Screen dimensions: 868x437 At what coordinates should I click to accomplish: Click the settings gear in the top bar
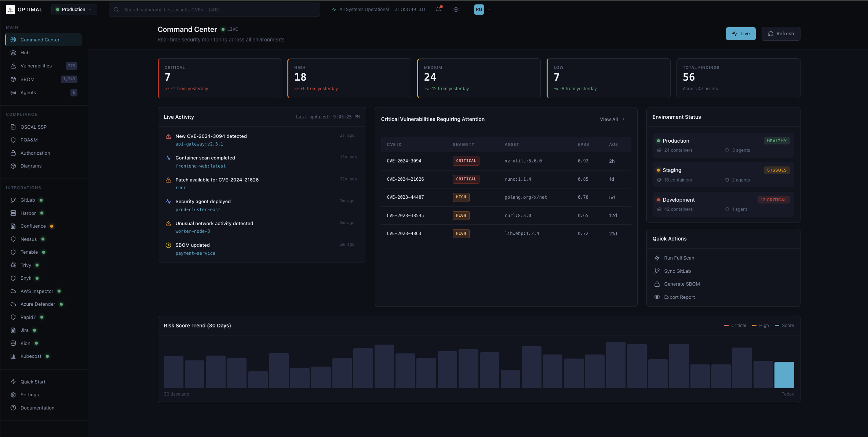(456, 10)
